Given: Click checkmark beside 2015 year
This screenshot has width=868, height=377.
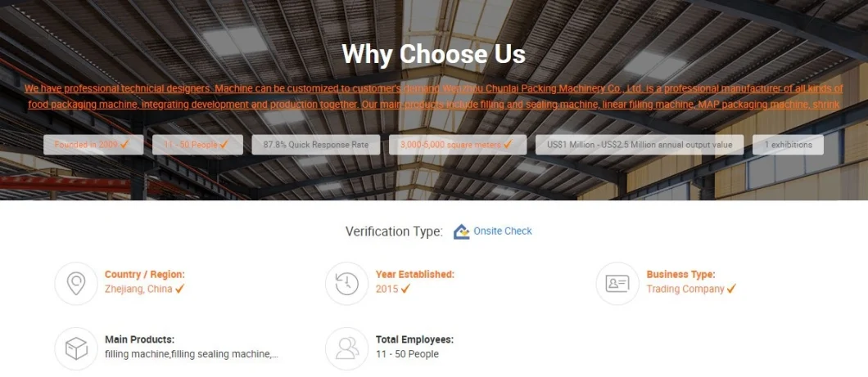Looking at the screenshot, I should click(x=406, y=289).
